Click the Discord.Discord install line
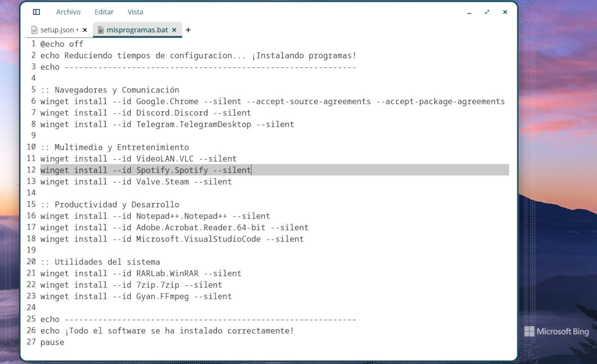This screenshot has width=597, height=364. (x=146, y=112)
